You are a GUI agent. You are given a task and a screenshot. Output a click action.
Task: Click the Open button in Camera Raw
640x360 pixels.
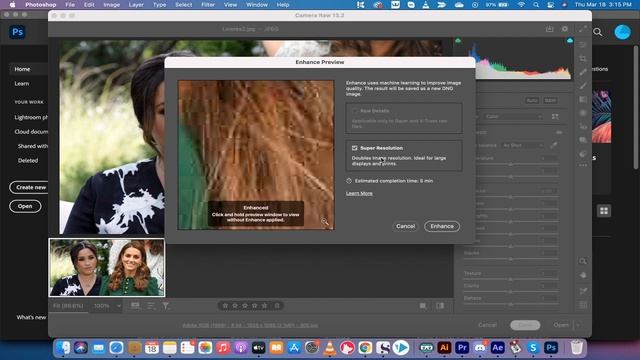point(561,325)
